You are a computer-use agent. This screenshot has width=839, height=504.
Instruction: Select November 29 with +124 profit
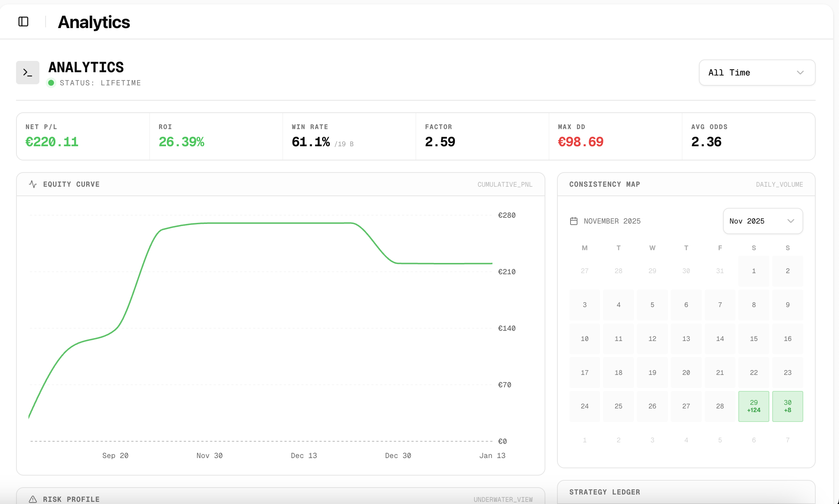tap(754, 406)
